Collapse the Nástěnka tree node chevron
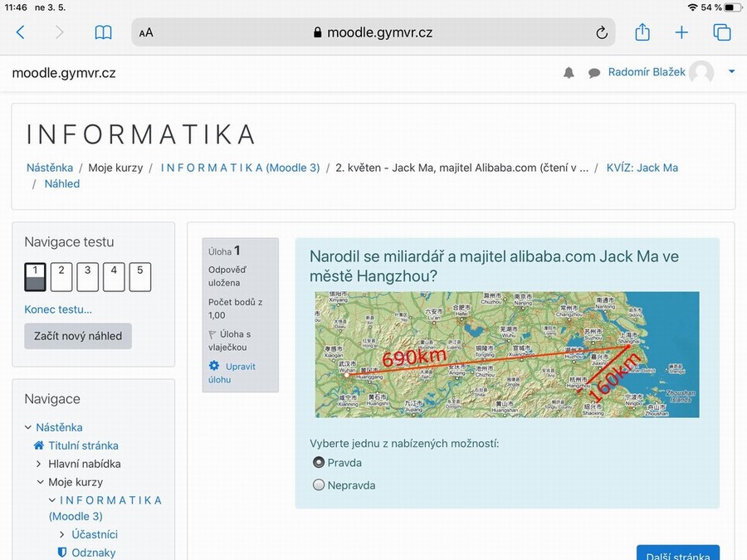 pyautogui.click(x=28, y=427)
